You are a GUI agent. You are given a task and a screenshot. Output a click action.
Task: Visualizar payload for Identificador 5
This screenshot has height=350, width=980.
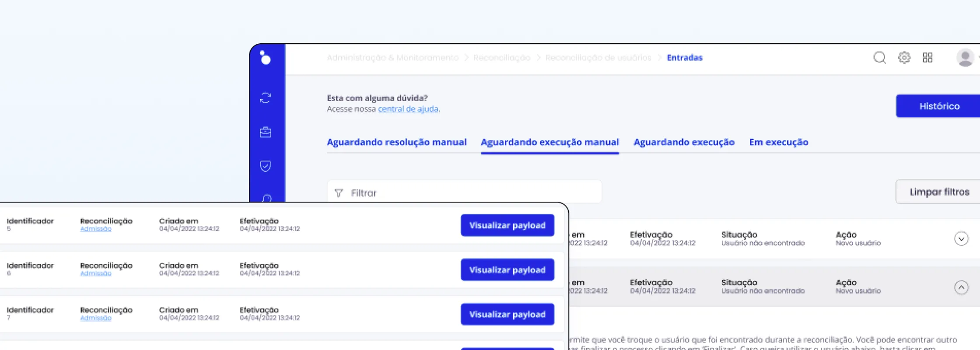(507, 225)
